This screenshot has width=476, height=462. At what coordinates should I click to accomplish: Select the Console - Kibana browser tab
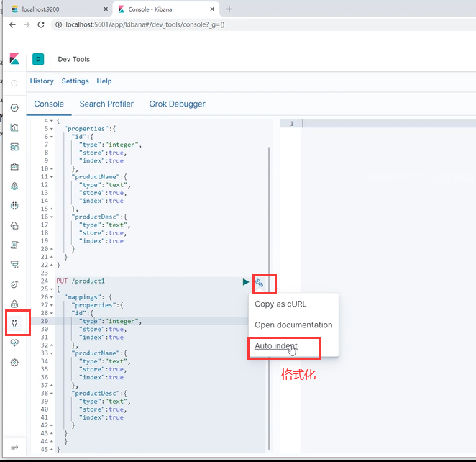(165, 9)
